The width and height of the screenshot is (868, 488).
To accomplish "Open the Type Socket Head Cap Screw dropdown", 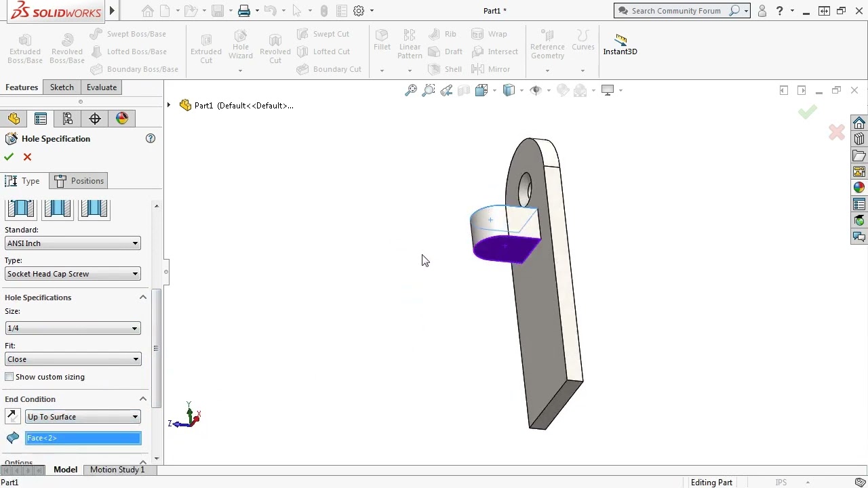I will point(73,274).
